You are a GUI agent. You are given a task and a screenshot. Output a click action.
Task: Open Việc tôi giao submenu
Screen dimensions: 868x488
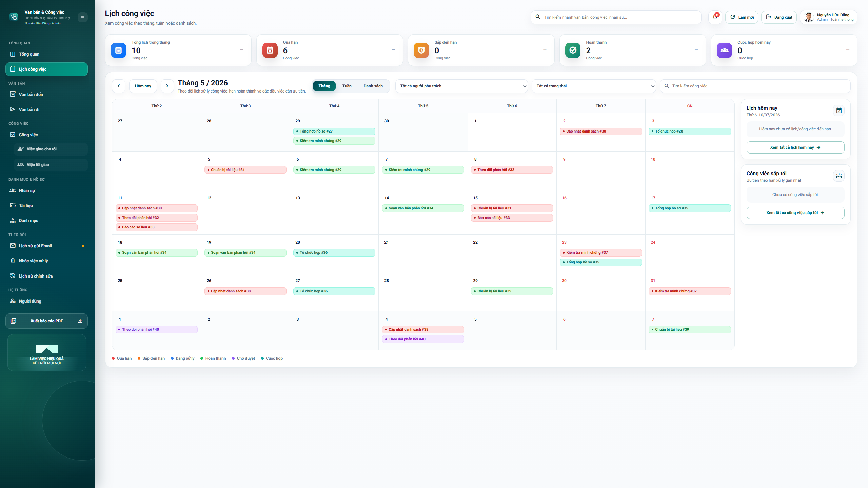51,165
